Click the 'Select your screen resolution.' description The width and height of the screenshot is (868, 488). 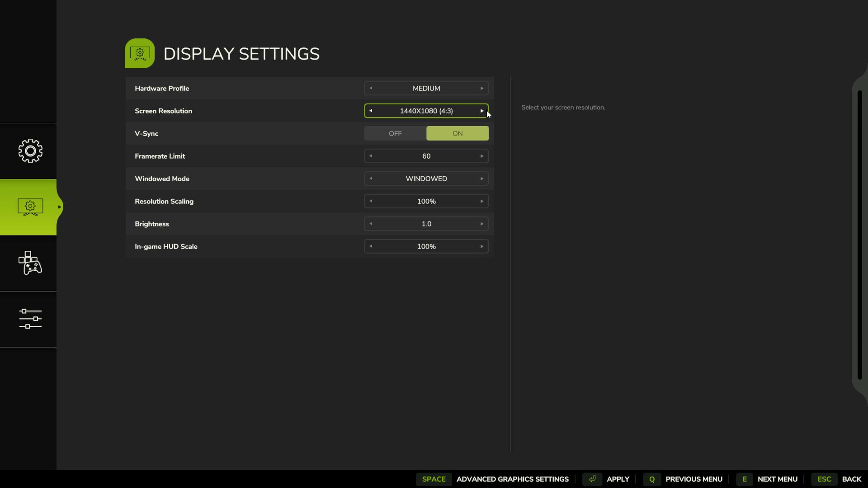(563, 108)
